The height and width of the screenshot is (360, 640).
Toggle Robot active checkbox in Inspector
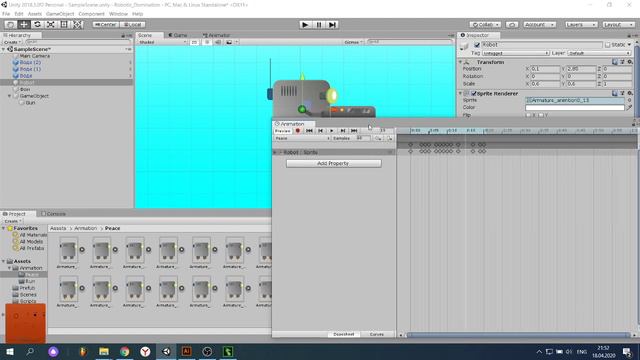pos(477,45)
